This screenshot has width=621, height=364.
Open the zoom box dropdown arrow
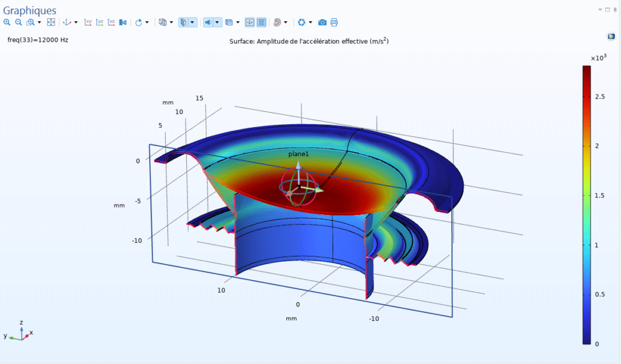click(39, 22)
